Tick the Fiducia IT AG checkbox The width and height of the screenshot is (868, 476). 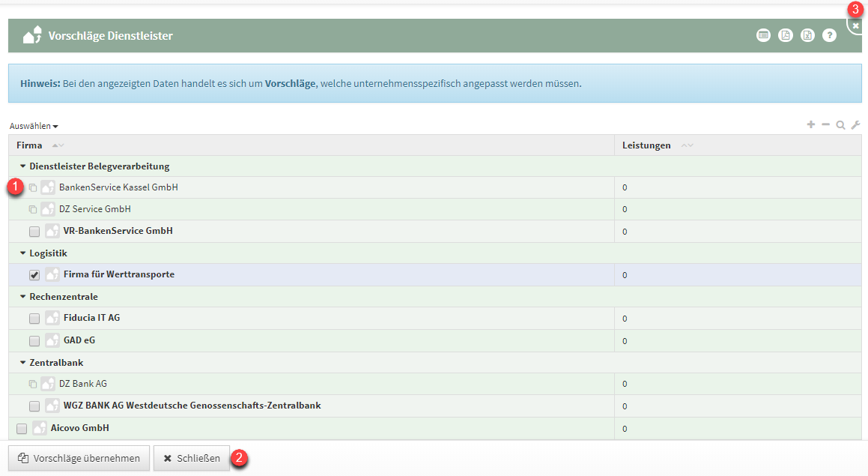tap(34, 319)
